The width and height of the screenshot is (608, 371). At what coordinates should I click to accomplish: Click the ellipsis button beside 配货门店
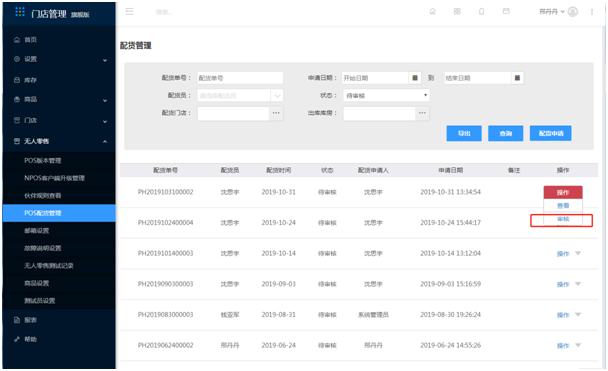coord(276,113)
